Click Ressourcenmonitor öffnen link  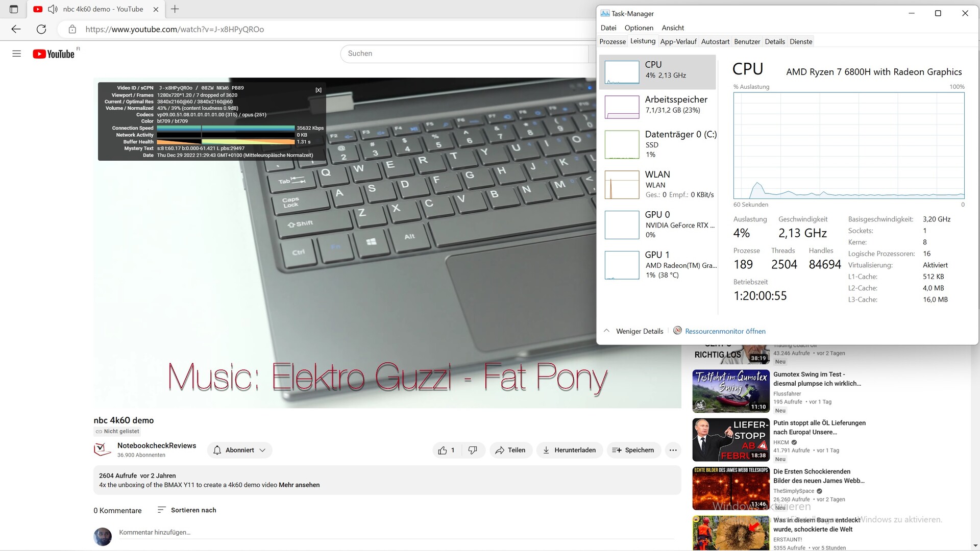(x=725, y=331)
